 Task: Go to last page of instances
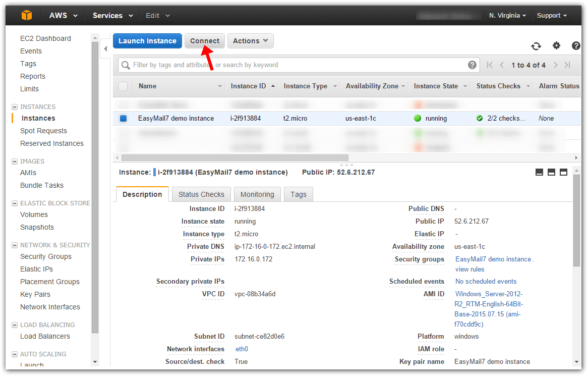click(567, 65)
